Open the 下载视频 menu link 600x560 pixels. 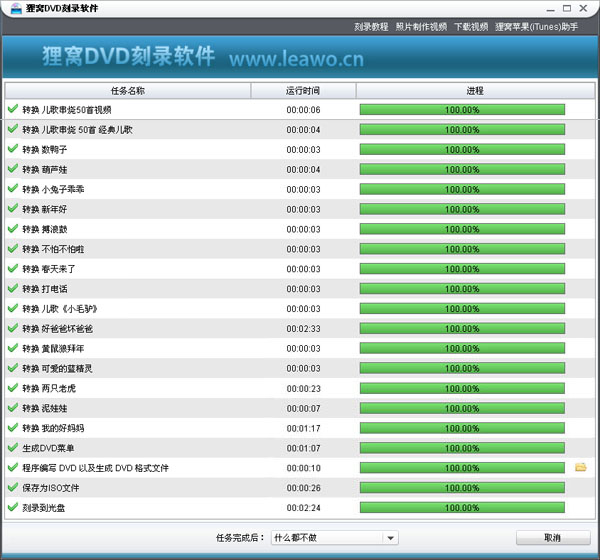(471, 27)
